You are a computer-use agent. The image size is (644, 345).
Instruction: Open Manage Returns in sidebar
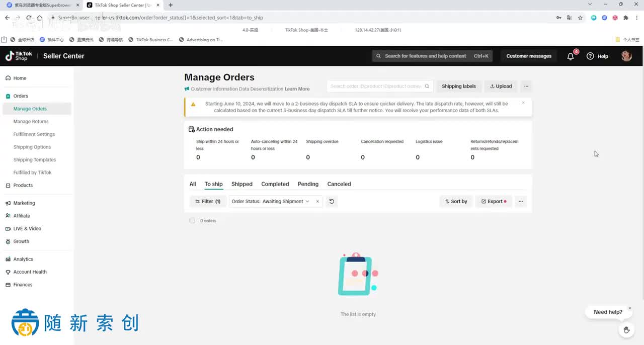coord(31,122)
